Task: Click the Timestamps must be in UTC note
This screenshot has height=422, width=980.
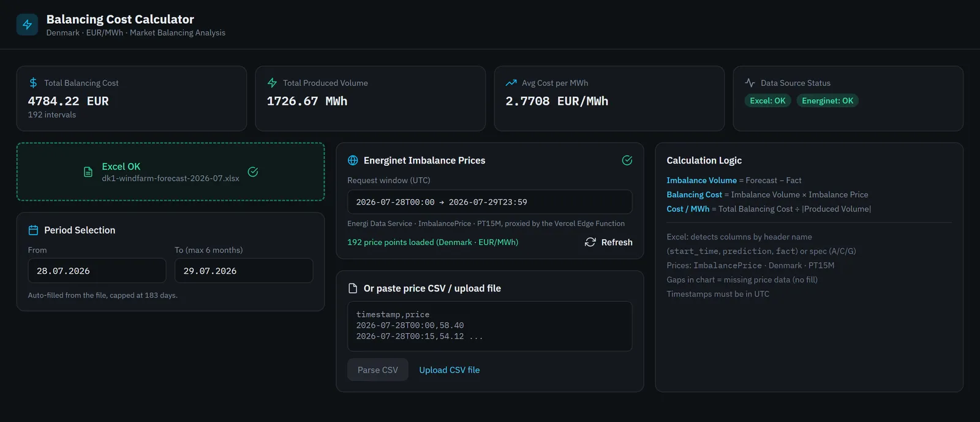Action: point(718,294)
